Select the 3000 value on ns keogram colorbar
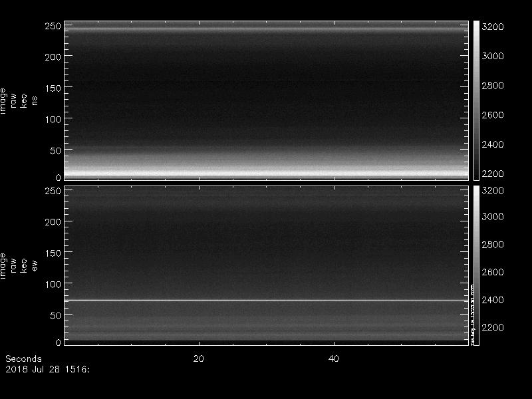This screenshot has width=532, height=399. coord(493,56)
